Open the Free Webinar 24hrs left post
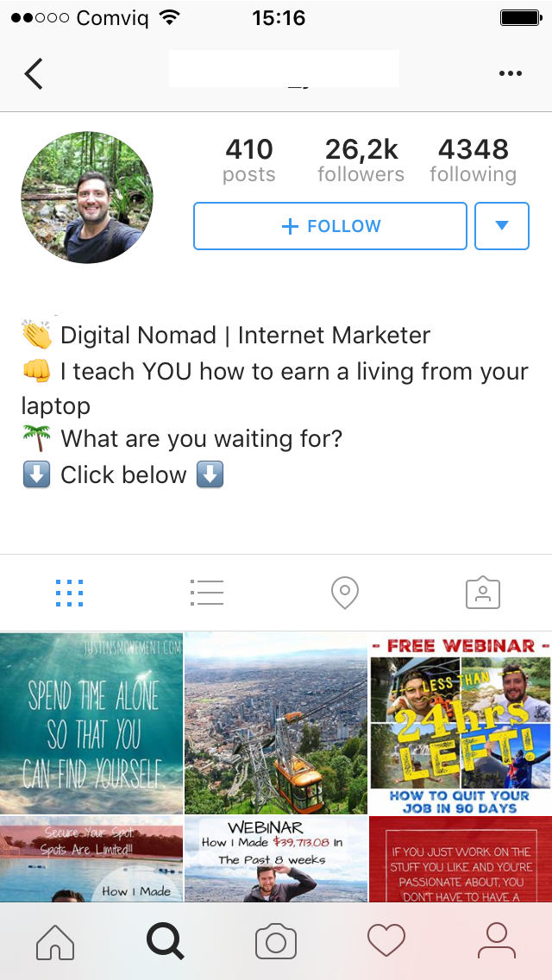The width and height of the screenshot is (552, 980). pos(461,723)
